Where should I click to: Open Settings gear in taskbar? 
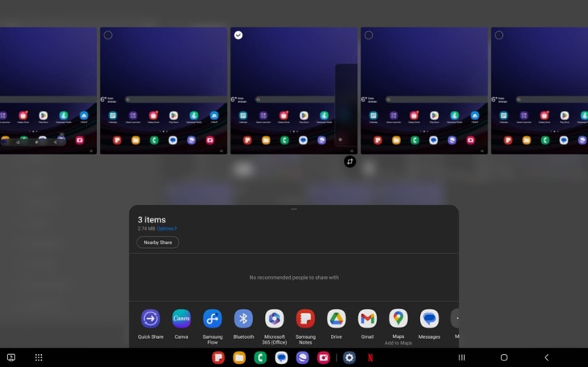pos(349,357)
